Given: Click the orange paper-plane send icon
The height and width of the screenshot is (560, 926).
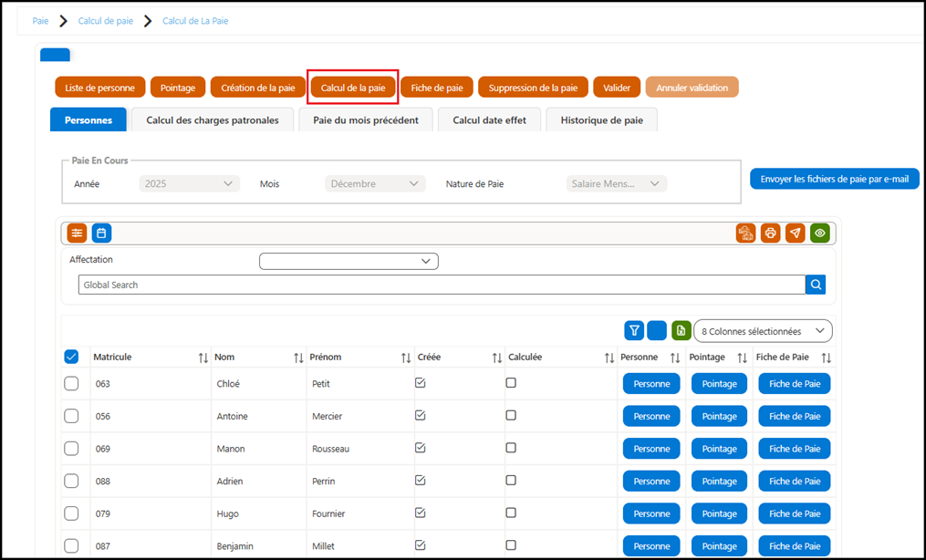Looking at the screenshot, I should [x=796, y=233].
